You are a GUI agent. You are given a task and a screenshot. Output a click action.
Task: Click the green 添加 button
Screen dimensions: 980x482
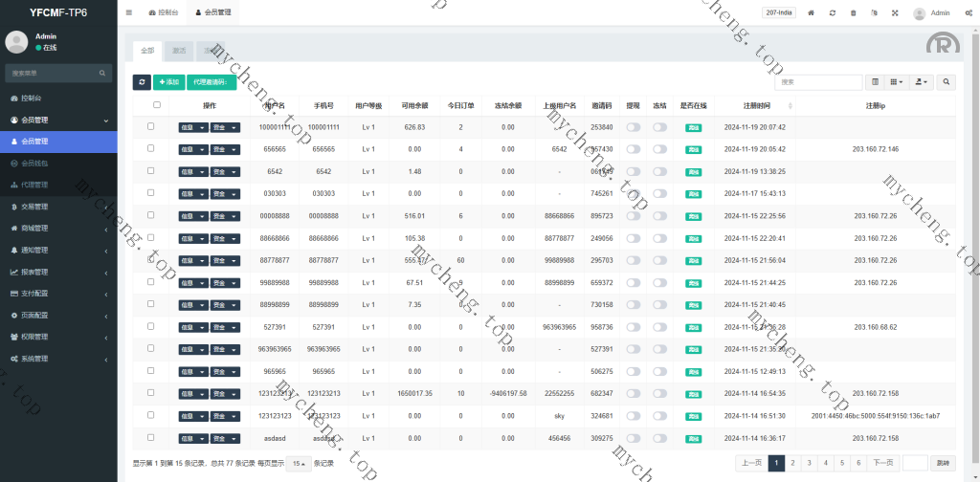[168, 82]
